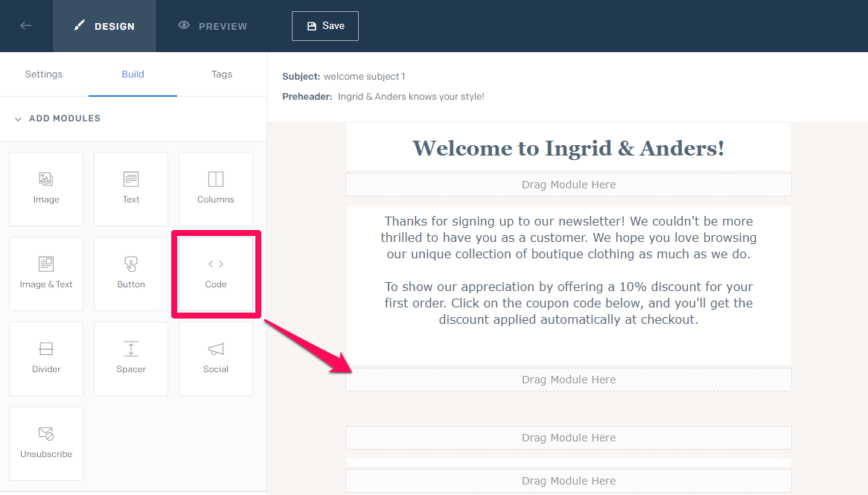Select the Text module icon
The height and width of the screenshot is (495, 868).
pyautogui.click(x=131, y=179)
